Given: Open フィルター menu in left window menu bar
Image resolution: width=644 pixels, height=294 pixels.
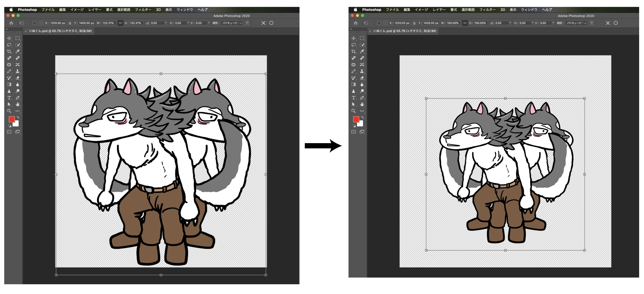Looking at the screenshot, I should click(143, 10).
